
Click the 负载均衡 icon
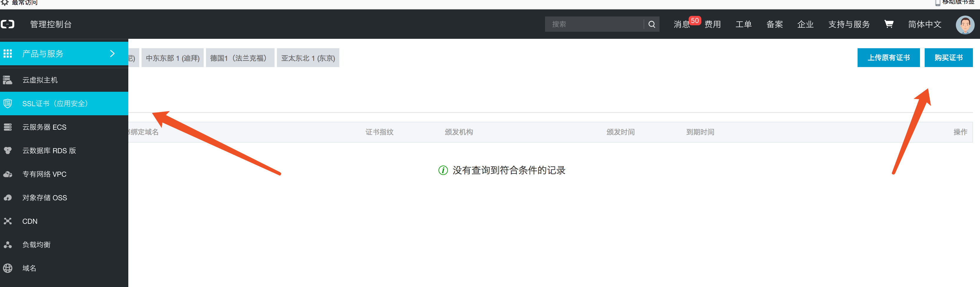pyautogui.click(x=8, y=245)
